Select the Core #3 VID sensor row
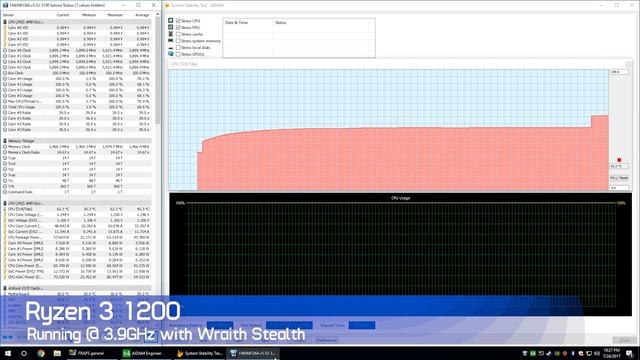Screen dimensions: 640x360 77,44
